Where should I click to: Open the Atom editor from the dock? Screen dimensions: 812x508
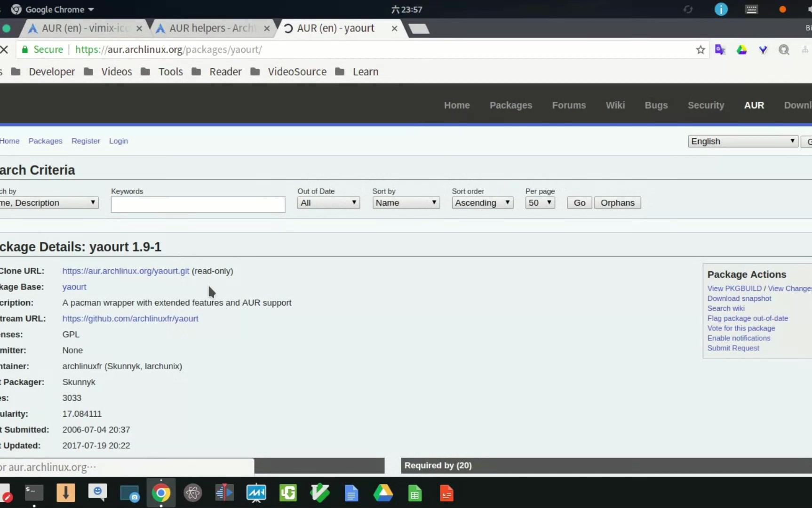point(193,493)
